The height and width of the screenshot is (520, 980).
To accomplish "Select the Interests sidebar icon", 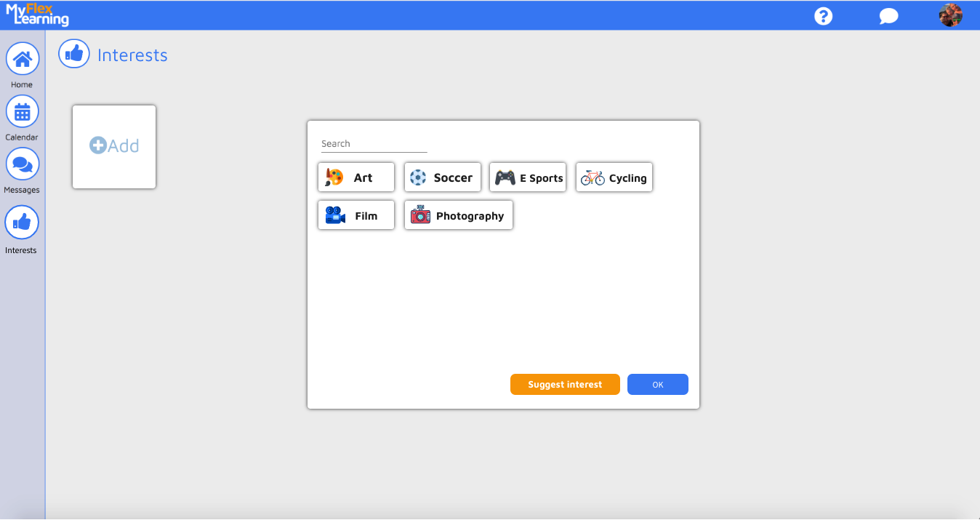I will [22, 223].
